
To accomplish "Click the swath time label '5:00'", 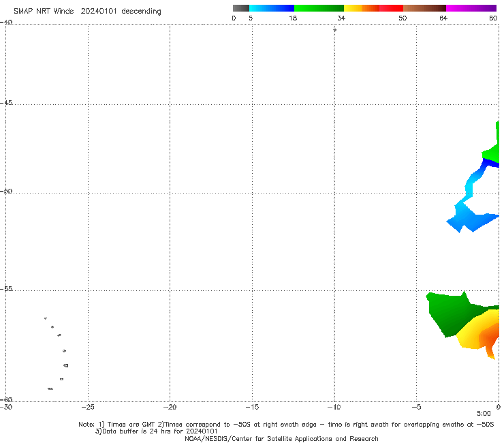I will point(484,414).
